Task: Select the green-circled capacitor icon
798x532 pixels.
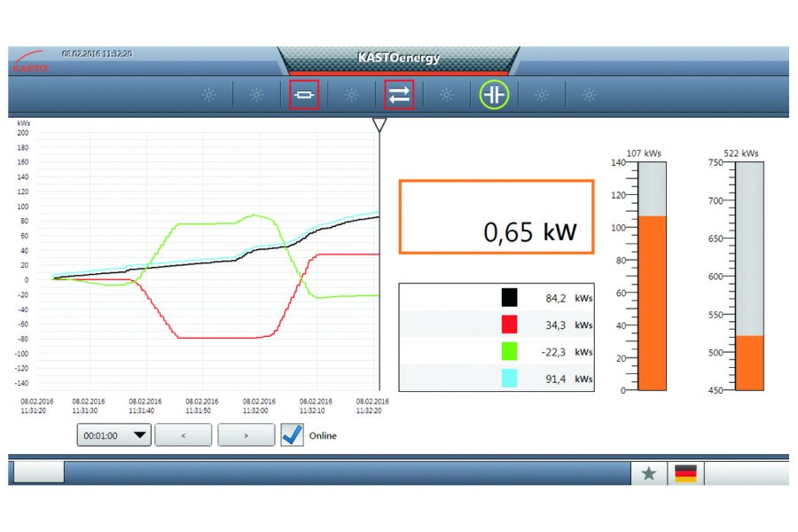Action: click(x=494, y=95)
